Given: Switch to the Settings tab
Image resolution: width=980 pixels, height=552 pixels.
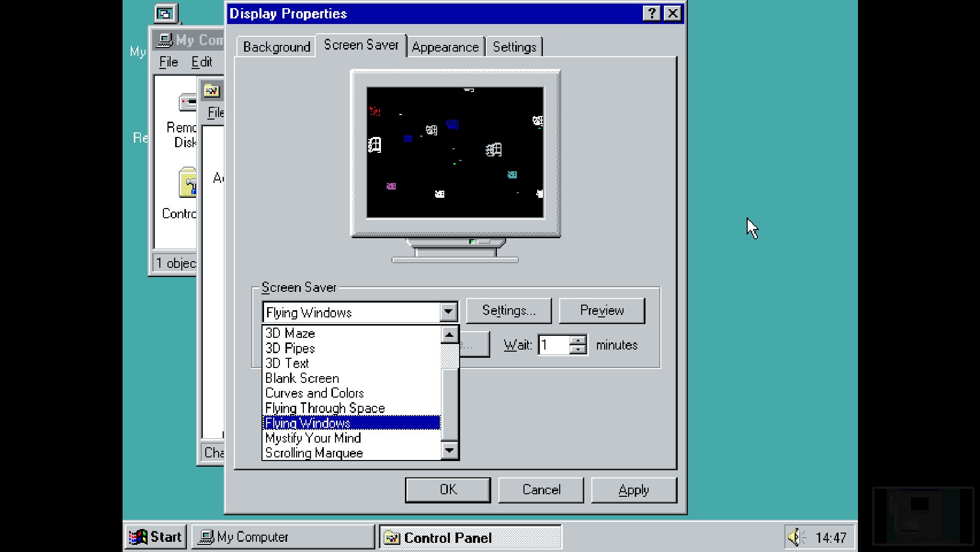Looking at the screenshot, I should [x=514, y=47].
